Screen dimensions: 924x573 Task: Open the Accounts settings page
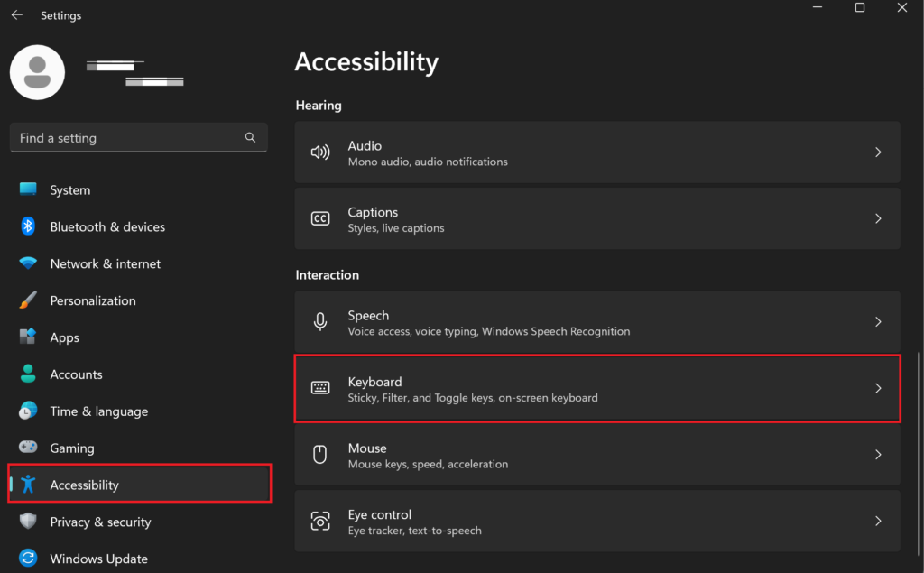point(76,374)
